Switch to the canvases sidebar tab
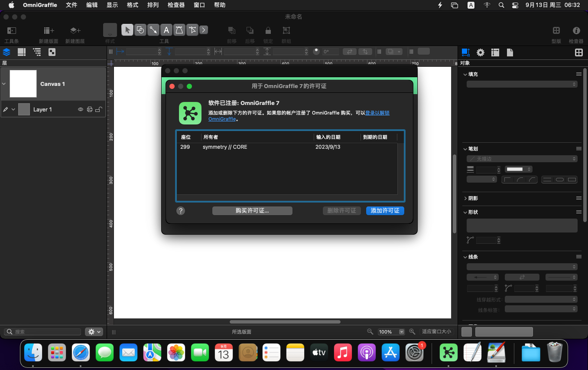The image size is (588, 370). 21,52
